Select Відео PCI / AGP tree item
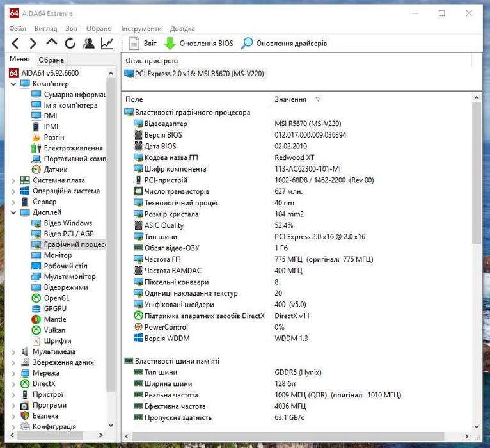 [x=63, y=234]
